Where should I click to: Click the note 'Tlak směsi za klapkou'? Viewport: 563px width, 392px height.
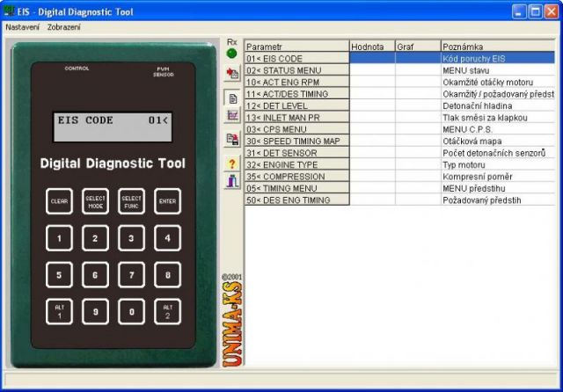(485, 118)
